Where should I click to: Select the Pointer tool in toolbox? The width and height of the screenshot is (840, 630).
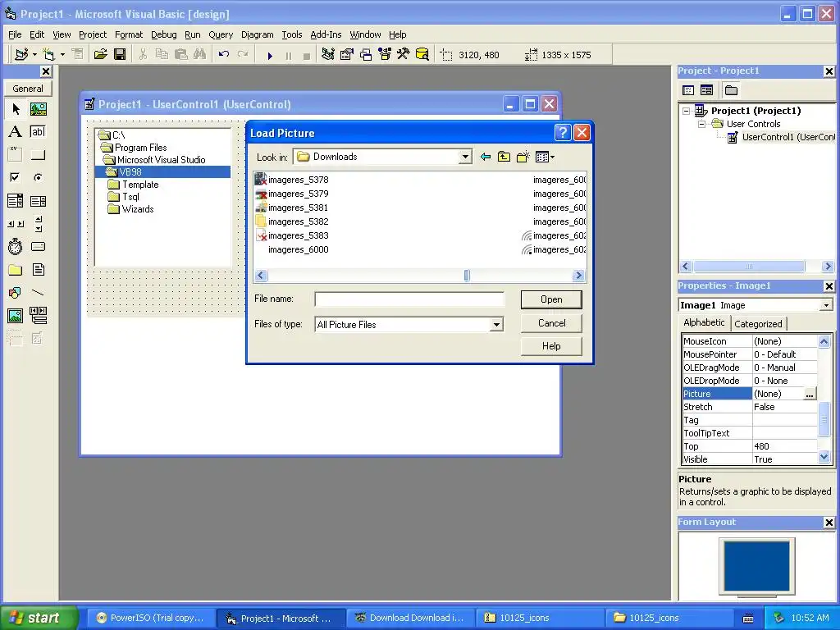click(x=15, y=109)
